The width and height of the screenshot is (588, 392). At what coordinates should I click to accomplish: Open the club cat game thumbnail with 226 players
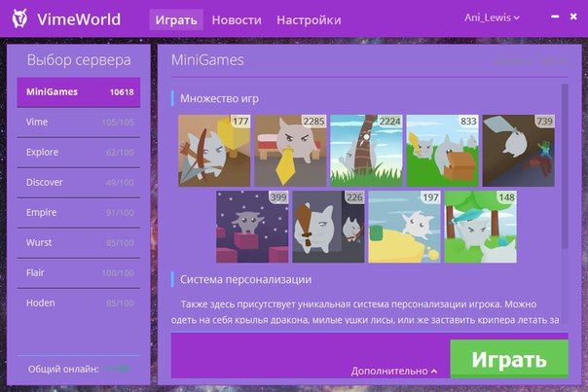pyautogui.click(x=328, y=227)
